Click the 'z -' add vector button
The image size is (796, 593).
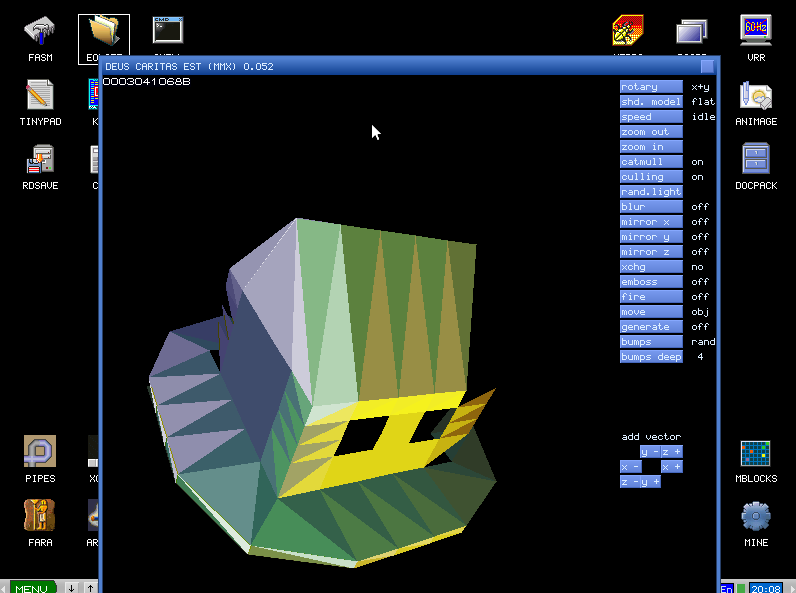[630, 482]
